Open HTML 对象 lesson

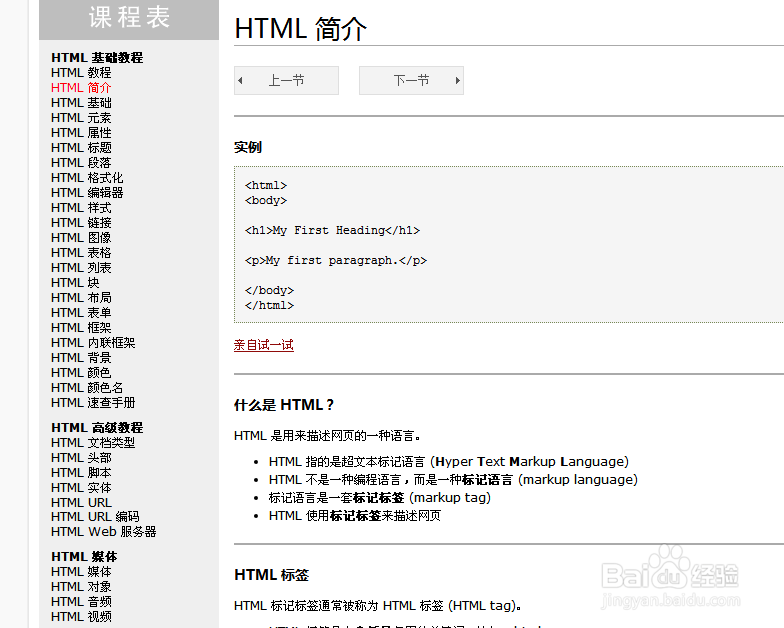click(81, 587)
